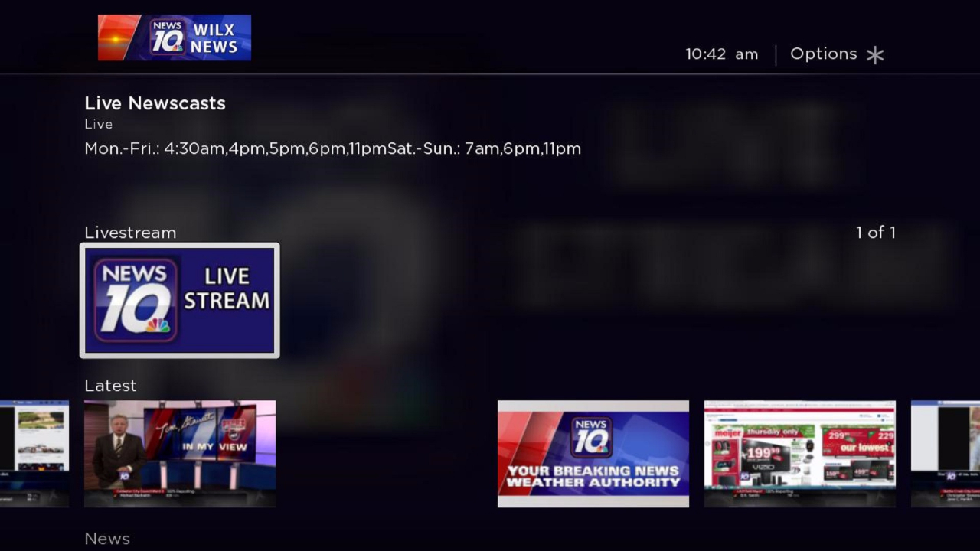Image resolution: width=980 pixels, height=551 pixels.
Task: Click the 10:42 am clock display
Action: click(720, 54)
